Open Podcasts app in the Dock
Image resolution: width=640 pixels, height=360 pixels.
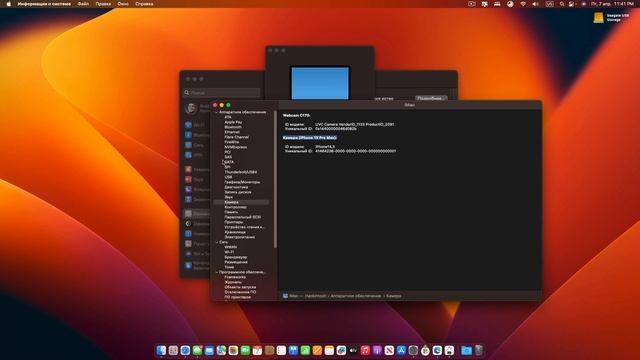[378, 350]
